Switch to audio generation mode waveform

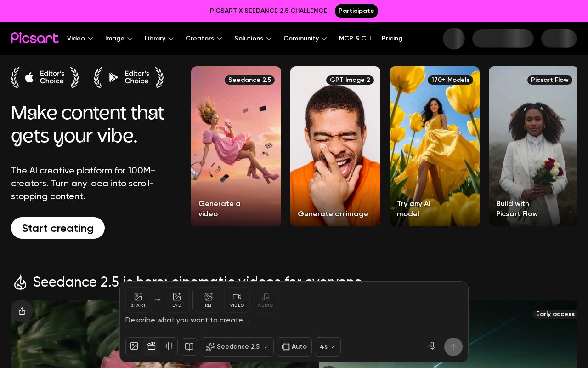pyautogui.click(x=169, y=346)
